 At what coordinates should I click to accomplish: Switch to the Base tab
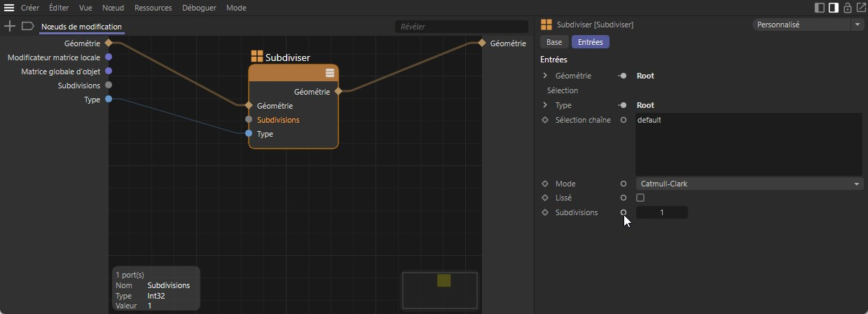click(554, 42)
